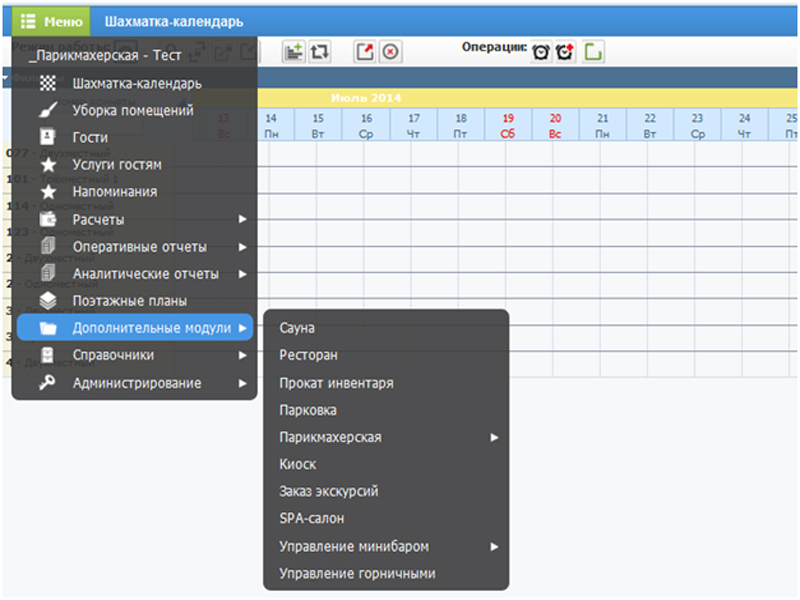Click the red circled X icon

(390, 52)
